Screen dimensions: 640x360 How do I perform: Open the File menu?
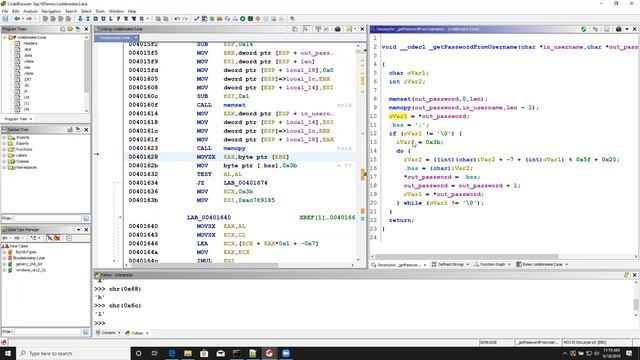coord(5,11)
